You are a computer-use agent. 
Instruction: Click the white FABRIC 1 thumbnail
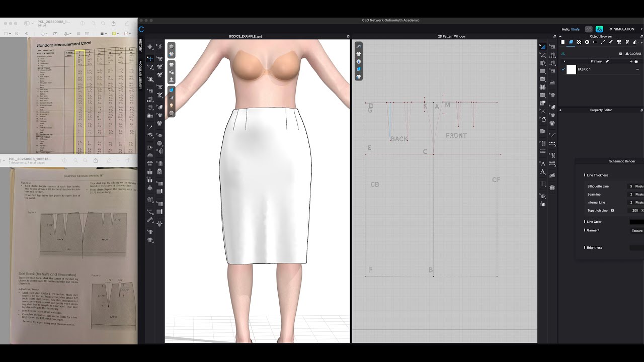click(571, 69)
